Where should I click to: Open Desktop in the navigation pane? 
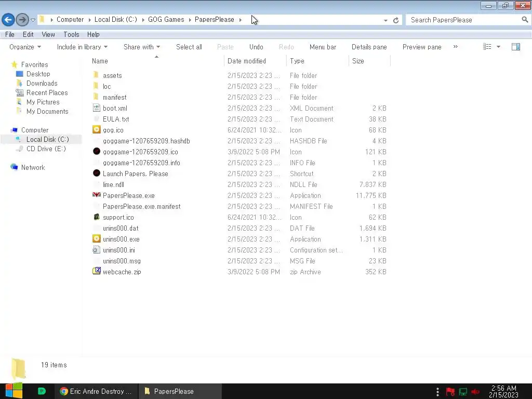coord(38,74)
